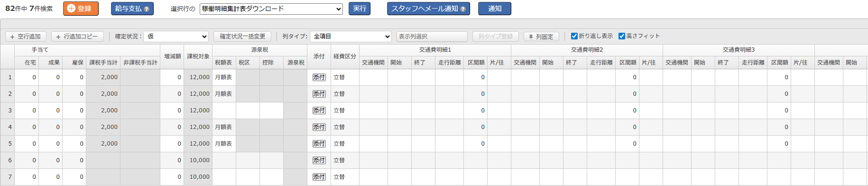Click the 交通費明細1 group header
The image size is (868, 186).
[435, 50]
